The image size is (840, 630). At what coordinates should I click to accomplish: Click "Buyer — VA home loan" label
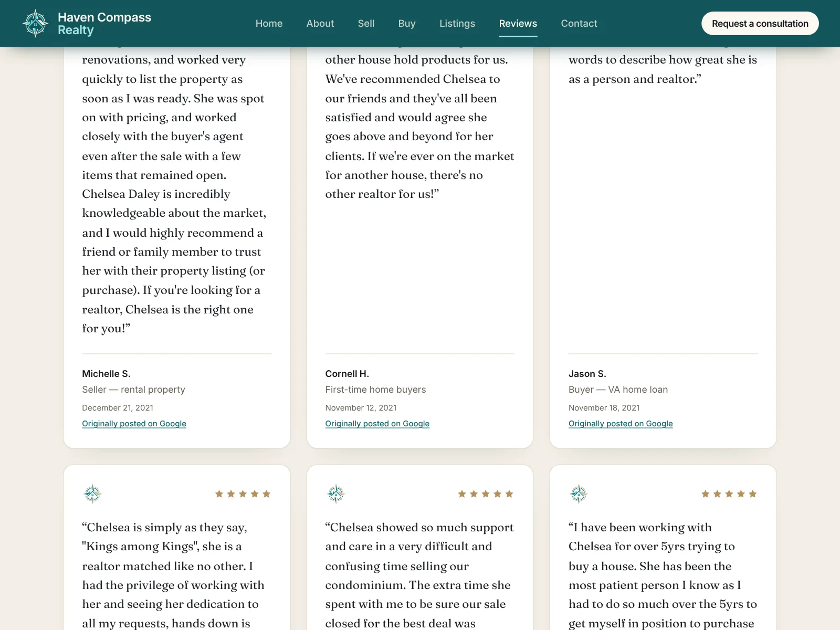(x=618, y=390)
